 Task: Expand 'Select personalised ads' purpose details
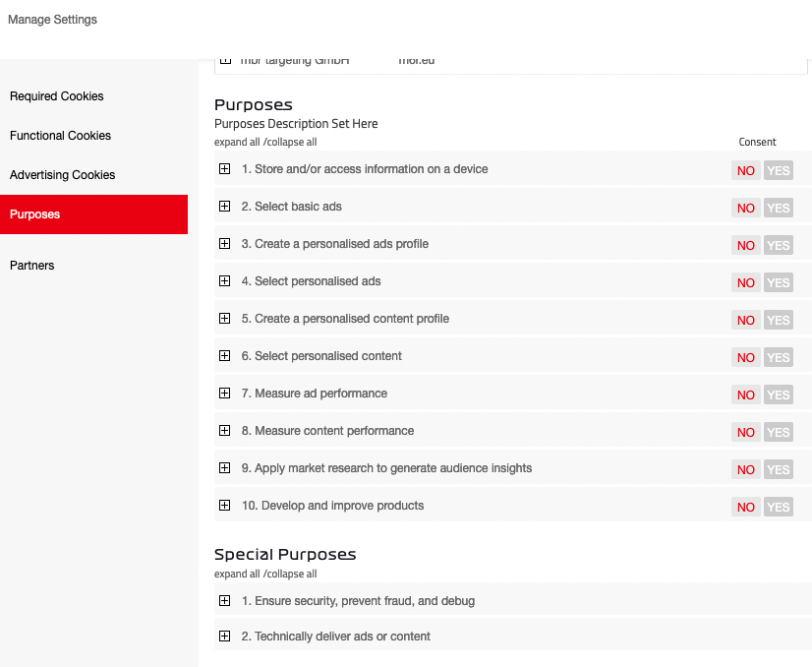(224, 281)
